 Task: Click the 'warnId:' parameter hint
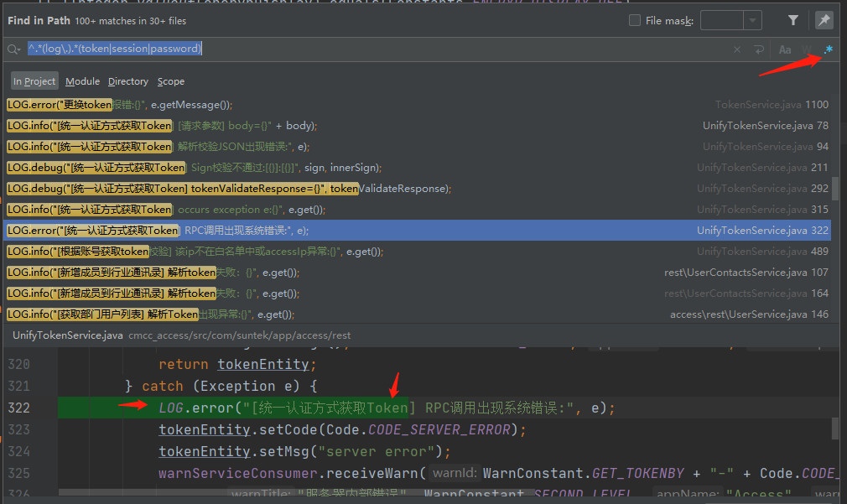[x=455, y=473]
